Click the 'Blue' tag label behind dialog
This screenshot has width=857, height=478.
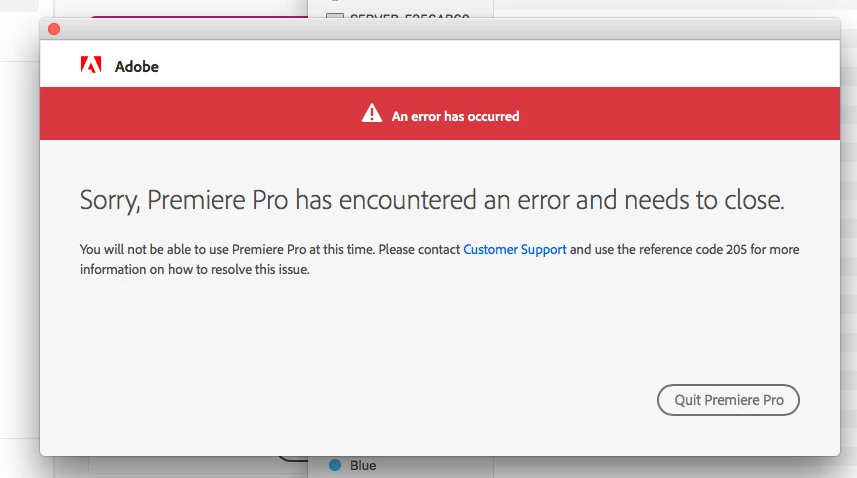pyautogui.click(x=363, y=465)
